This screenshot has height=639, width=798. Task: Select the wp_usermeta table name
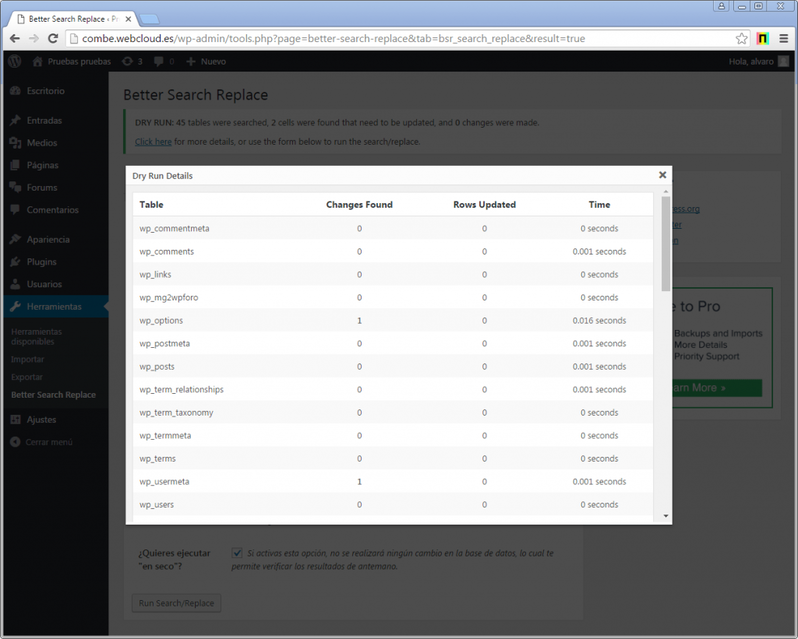pos(164,482)
